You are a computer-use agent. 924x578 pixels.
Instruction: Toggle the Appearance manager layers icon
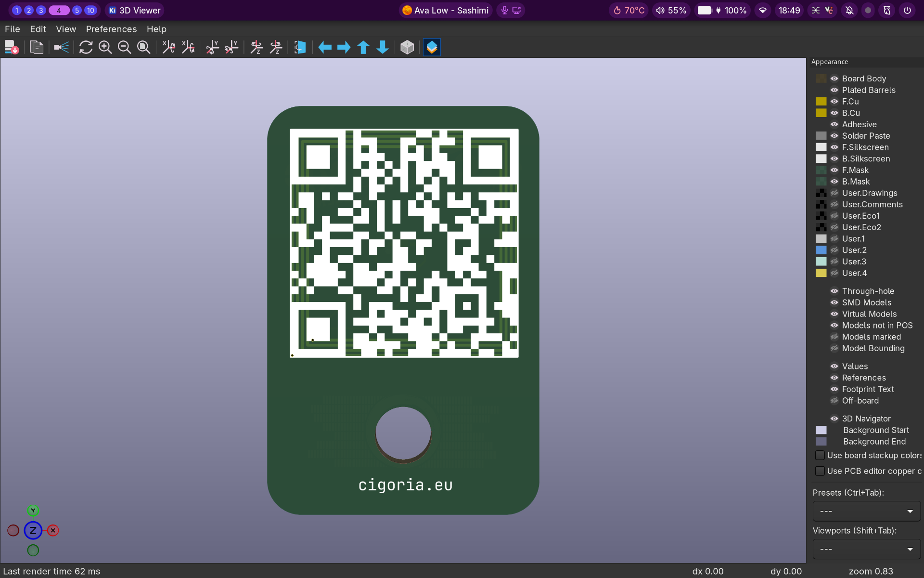[432, 47]
